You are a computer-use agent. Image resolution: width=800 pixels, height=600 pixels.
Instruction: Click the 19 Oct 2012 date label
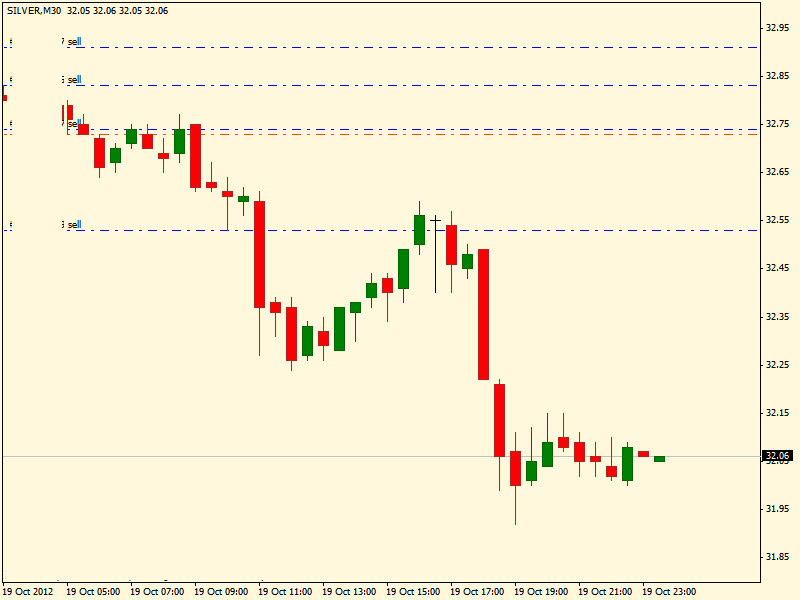[x=28, y=592]
